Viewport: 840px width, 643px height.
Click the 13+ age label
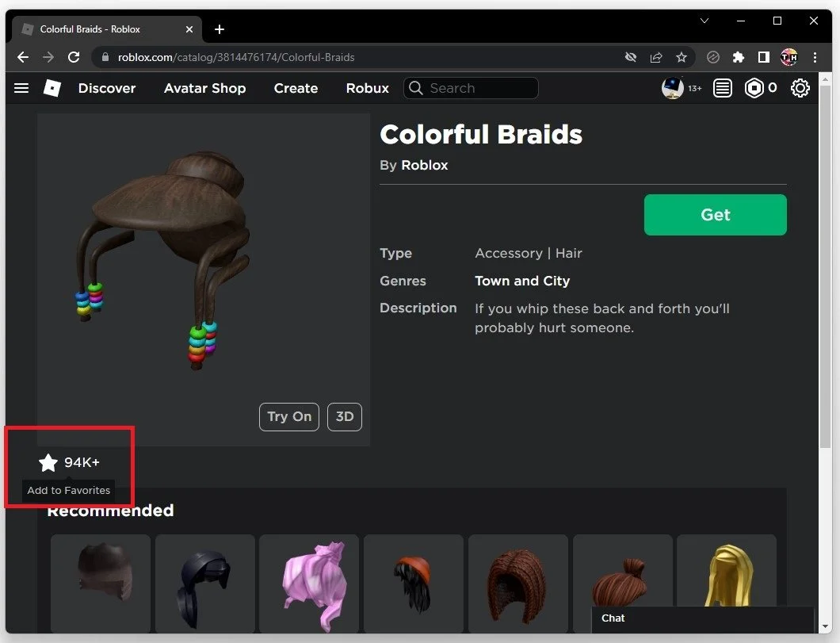point(695,89)
